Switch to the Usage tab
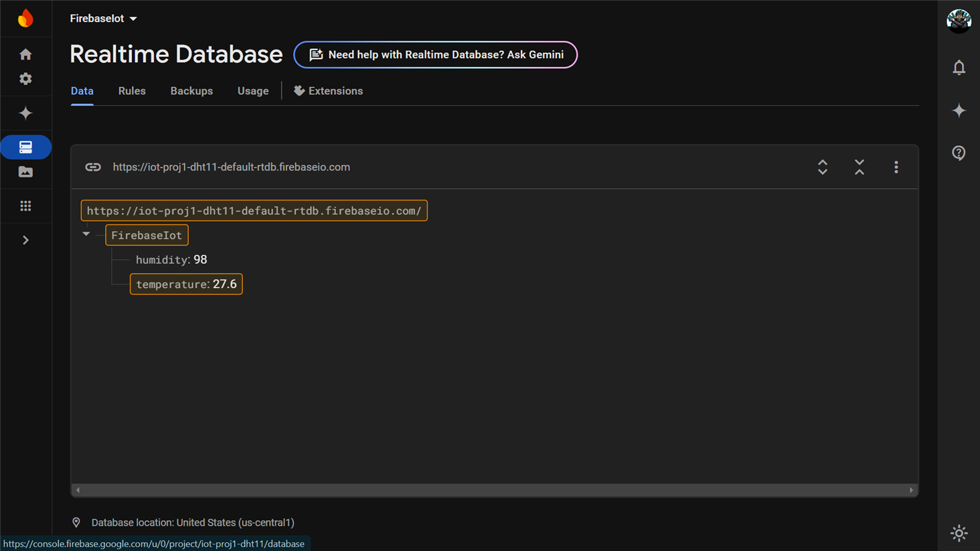The height and width of the screenshot is (551, 980). point(253,91)
